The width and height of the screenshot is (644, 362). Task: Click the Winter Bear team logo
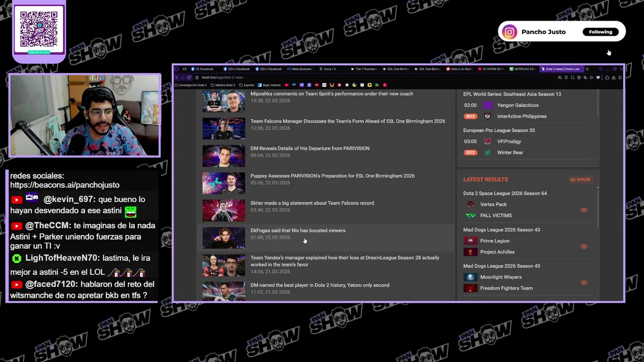488,152
